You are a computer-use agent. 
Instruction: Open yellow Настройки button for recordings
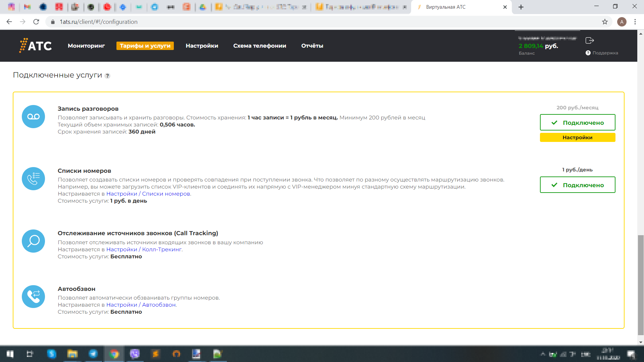[577, 138]
